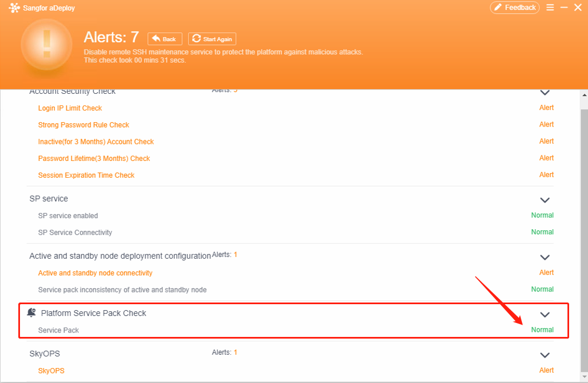Click the bell icon beside Platform Service Pack Check
588x383 pixels.
(33, 313)
